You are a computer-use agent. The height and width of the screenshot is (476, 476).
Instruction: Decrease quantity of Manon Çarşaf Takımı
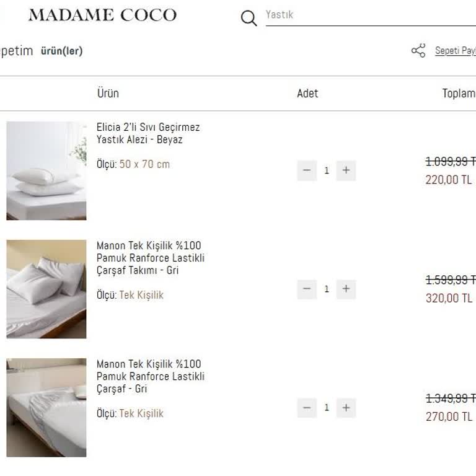[307, 289]
